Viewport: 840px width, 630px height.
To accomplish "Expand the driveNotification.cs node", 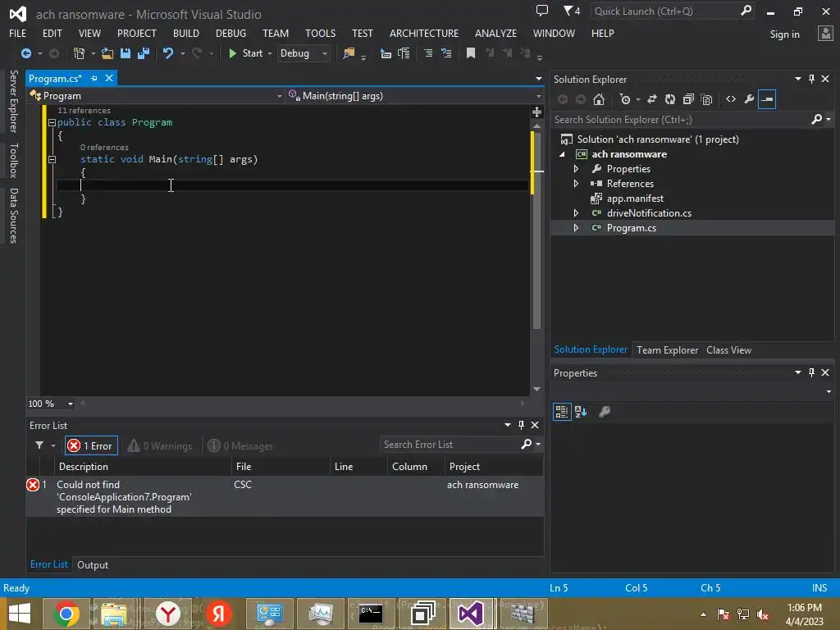I will (576, 212).
